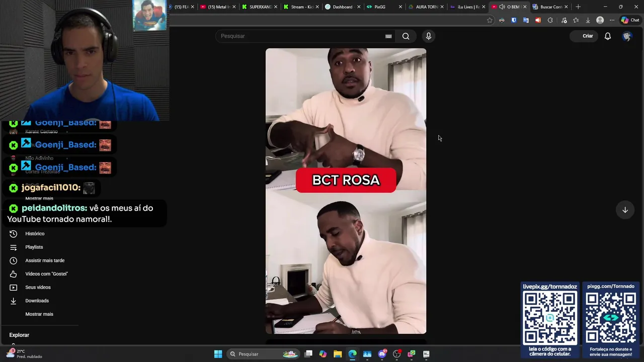644x362 pixels.
Task: Open the browser extensions puzzle icon
Action: [550, 20]
